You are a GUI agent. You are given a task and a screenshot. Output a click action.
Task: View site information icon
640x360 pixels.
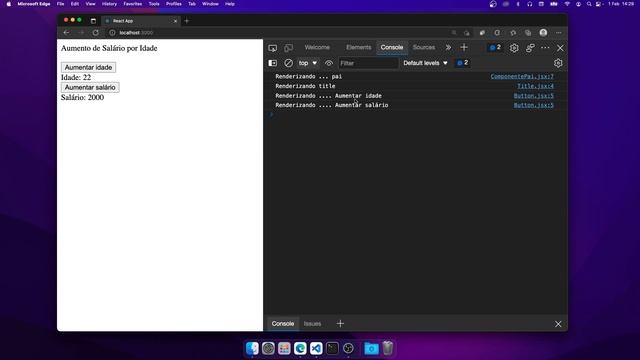tap(112, 33)
